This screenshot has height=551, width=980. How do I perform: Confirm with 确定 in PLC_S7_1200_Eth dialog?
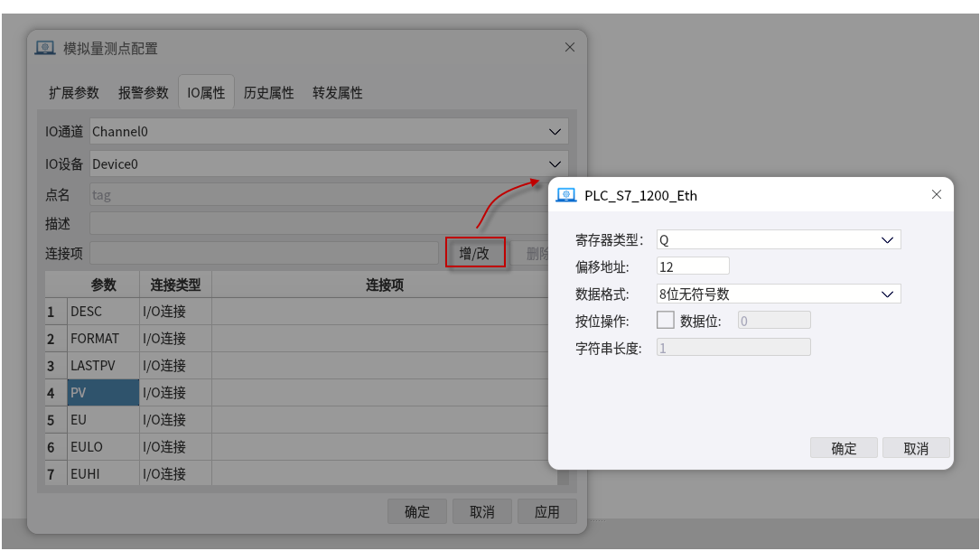[844, 448]
